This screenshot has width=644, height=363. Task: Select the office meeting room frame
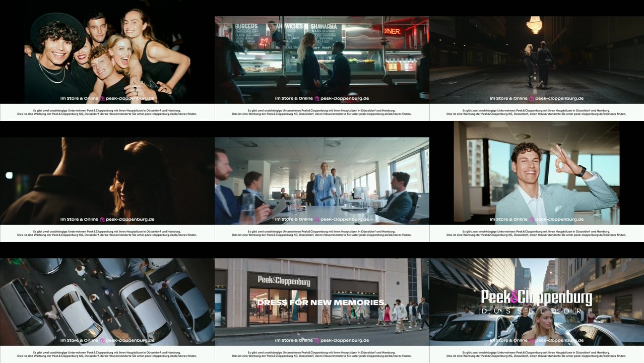click(x=322, y=181)
